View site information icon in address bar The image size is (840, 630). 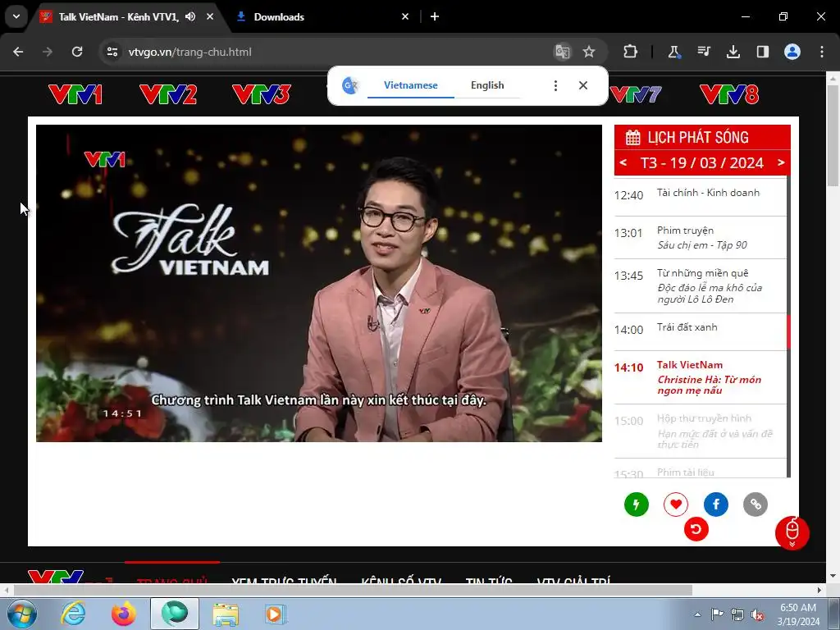[x=112, y=52]
